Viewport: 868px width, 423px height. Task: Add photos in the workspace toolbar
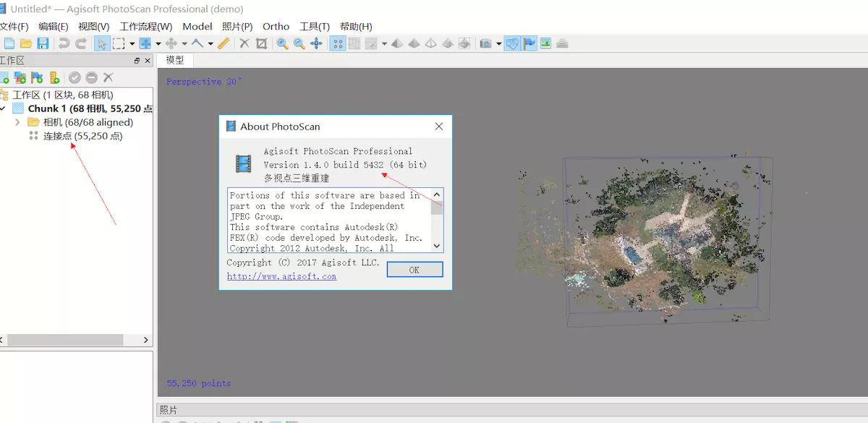20,77
